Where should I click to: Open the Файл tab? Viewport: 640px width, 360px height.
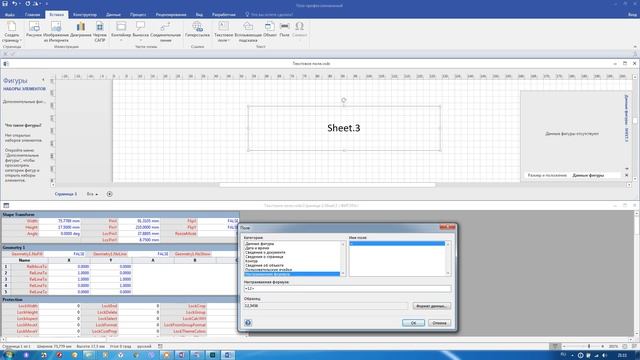click(x=9, y=15)
